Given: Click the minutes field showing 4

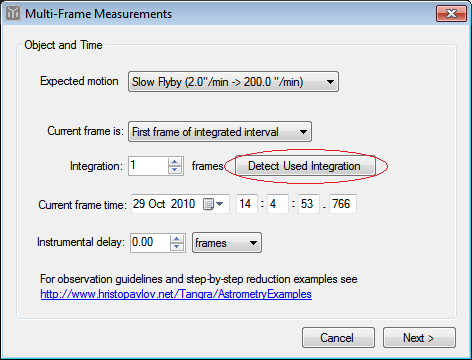Looking at the screenshot, I should click(278, 204).
